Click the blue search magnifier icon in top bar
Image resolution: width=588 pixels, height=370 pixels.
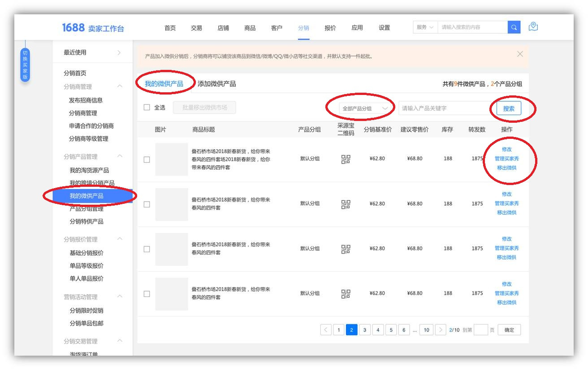click(x=514, y=27)
